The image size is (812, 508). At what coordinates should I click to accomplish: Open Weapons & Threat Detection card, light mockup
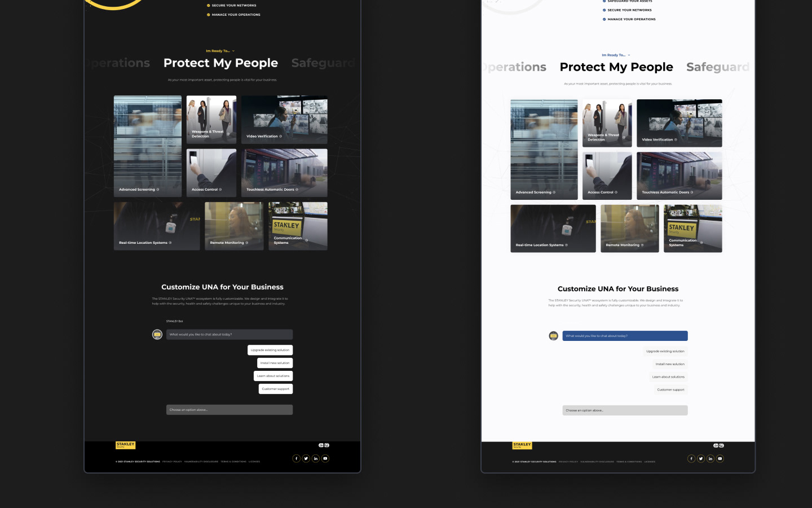coord(607,124)
